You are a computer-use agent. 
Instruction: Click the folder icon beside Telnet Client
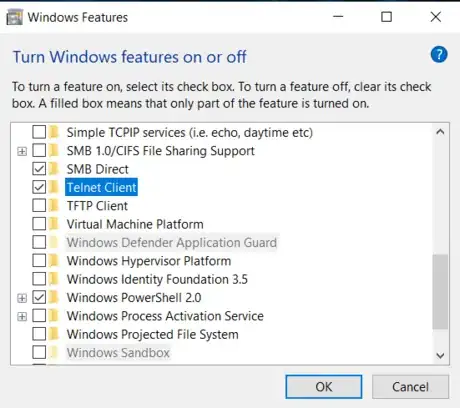click(x=54, y=187)
